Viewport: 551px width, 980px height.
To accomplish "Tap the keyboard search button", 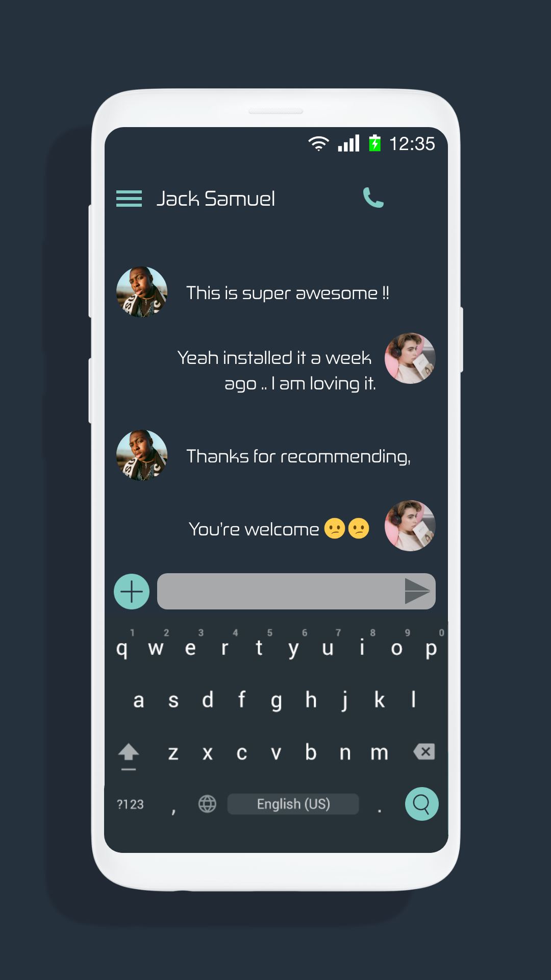I will 422,804.
